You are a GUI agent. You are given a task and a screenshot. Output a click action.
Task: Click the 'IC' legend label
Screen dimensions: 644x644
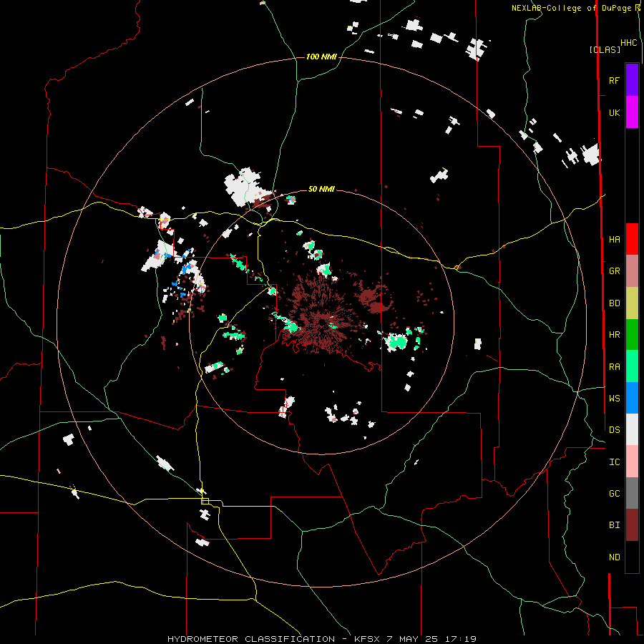pyautogui.click(x=614, y=462)
